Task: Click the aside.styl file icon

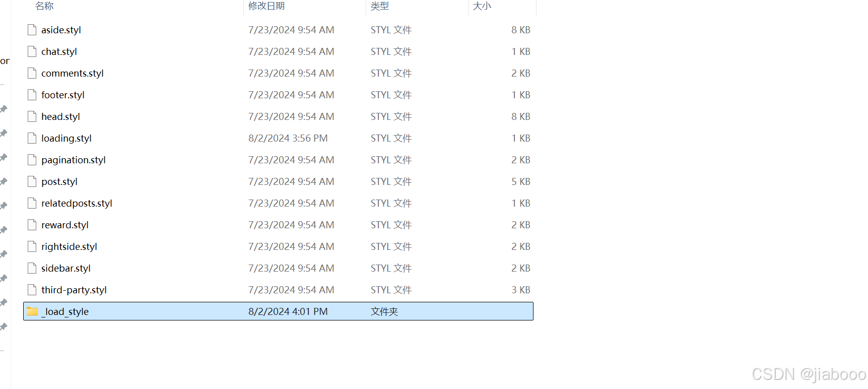Action: (32, 30)
